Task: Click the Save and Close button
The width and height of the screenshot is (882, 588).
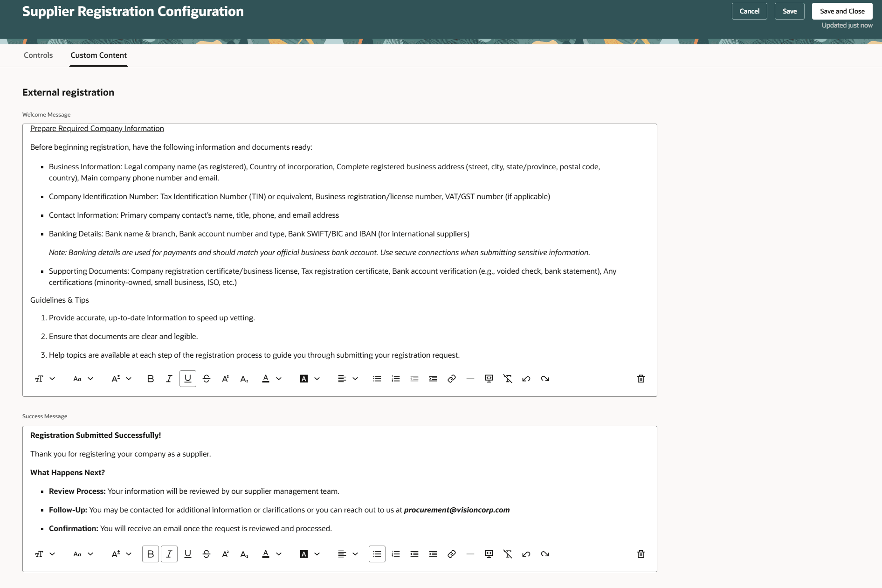Action: (x=842, y=11)
